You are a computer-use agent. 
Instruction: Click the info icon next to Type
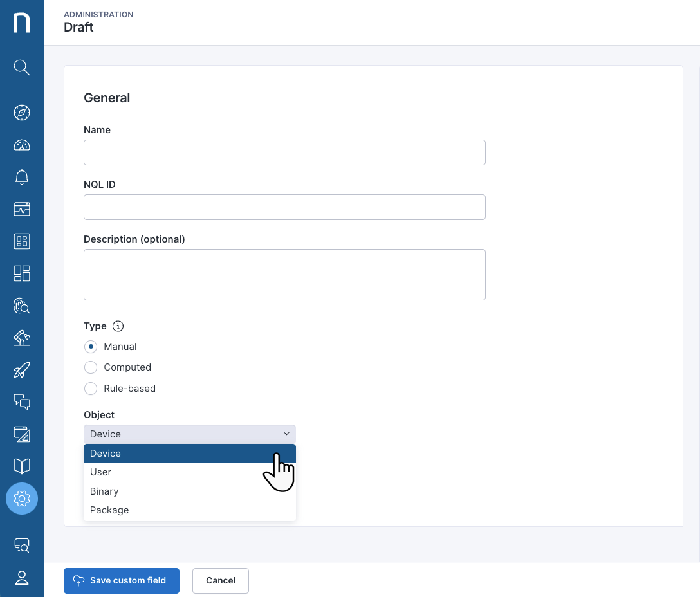pos(118,326)
